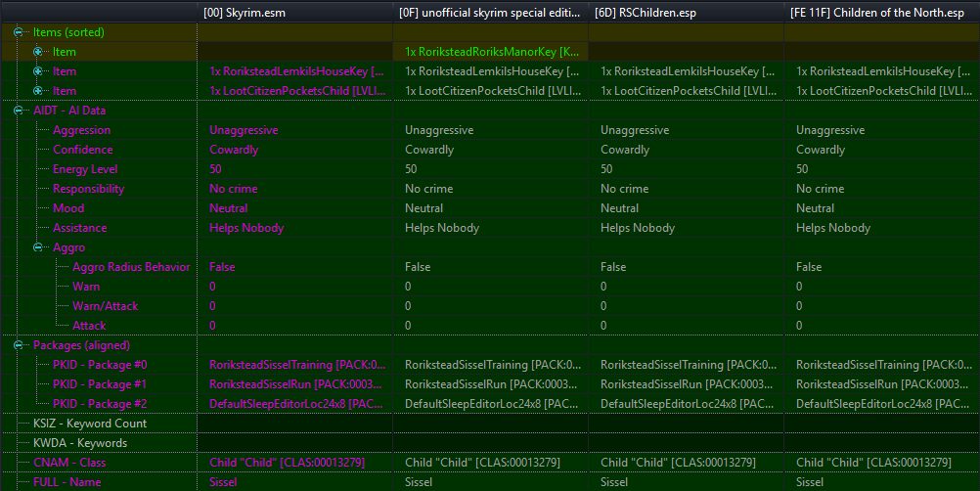Expand the Item row for RoriksteadRoriksManorKey
Viewport: 980px width, 491px height.
38,52
